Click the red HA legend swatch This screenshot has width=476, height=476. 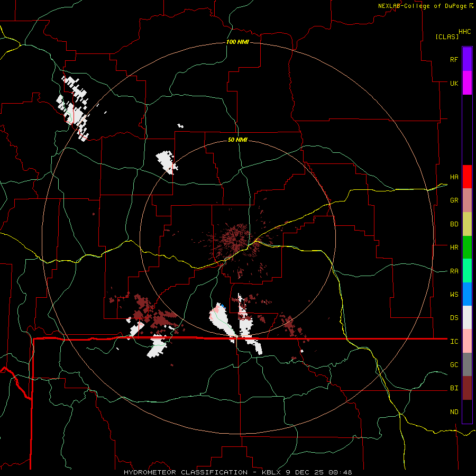coord(467,177)
